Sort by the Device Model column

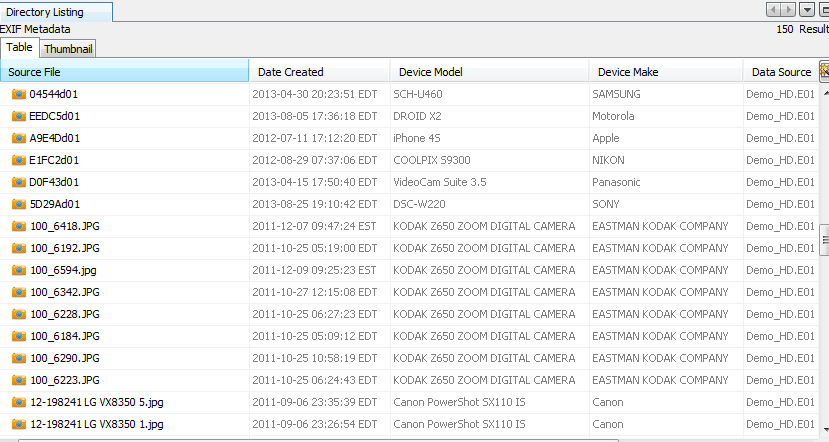coord(488,72)
